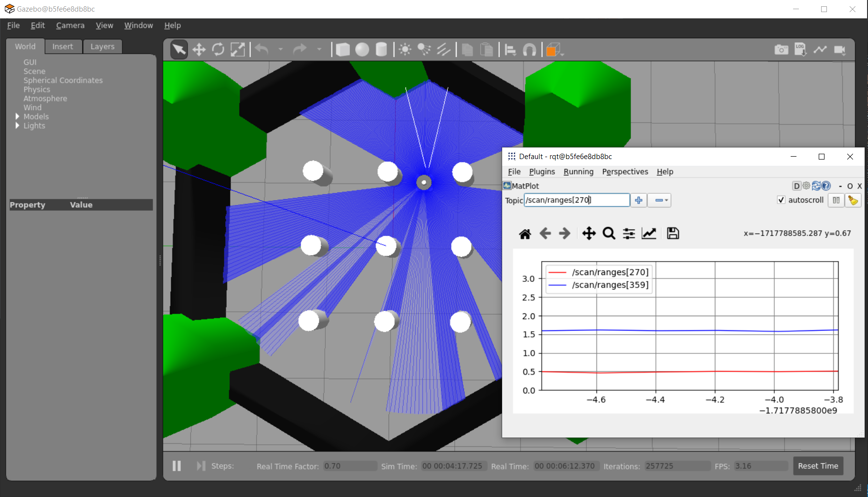This screenshot has width=868, height=497.
Task: Insert a cylinder shape
Action: [x=381, y=49]
